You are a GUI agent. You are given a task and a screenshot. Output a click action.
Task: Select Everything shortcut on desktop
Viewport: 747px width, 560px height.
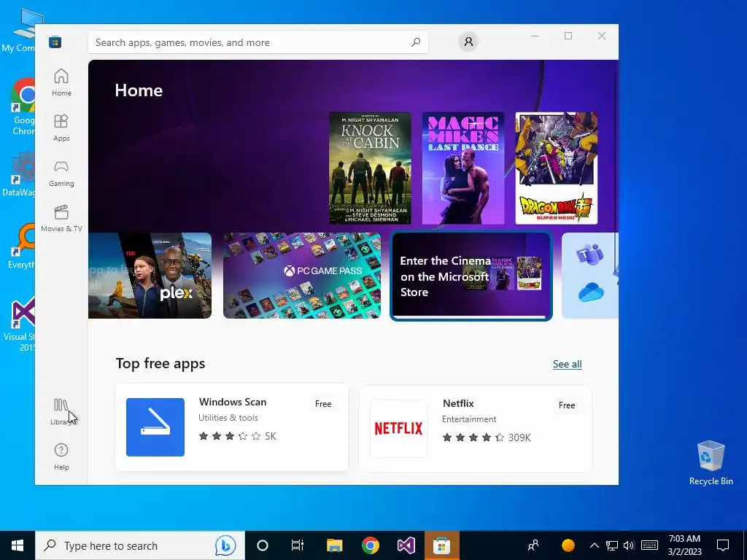click(21, 246)
